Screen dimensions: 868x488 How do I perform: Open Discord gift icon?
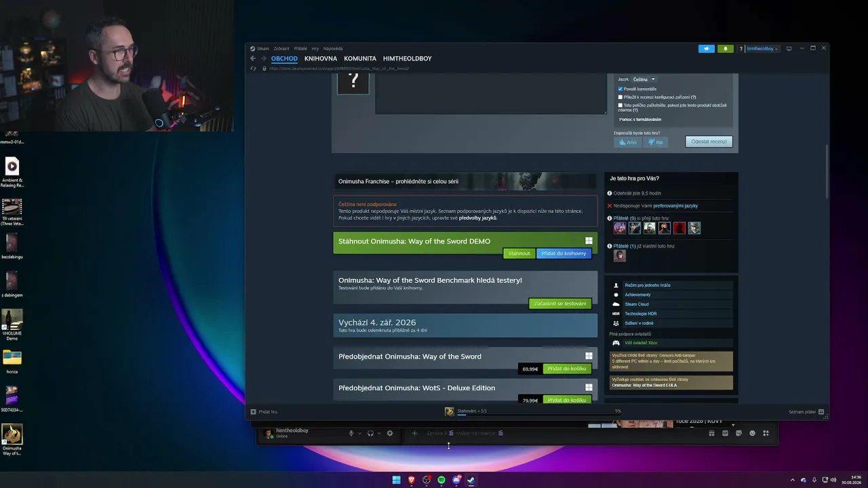pyautogui.click(x=711, y=433)
